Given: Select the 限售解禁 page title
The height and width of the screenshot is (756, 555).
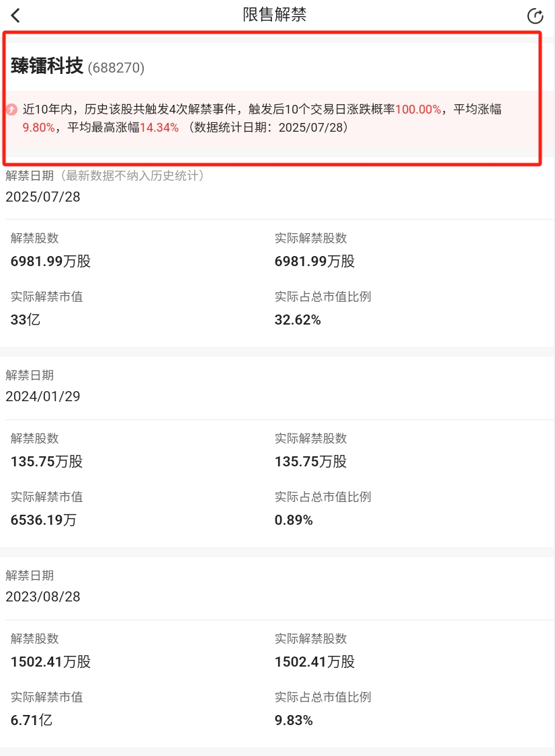Looking at the screenshot, I should pos(274,15).
